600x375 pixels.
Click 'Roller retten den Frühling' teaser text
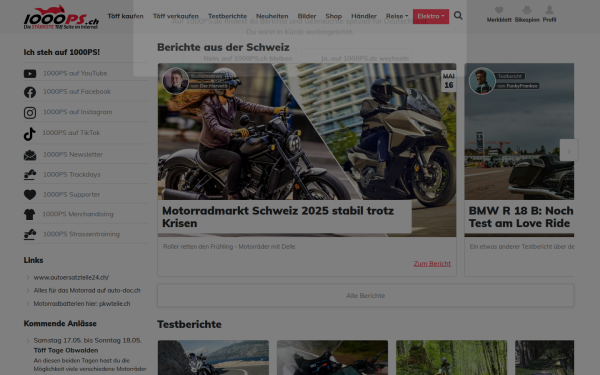229,247
